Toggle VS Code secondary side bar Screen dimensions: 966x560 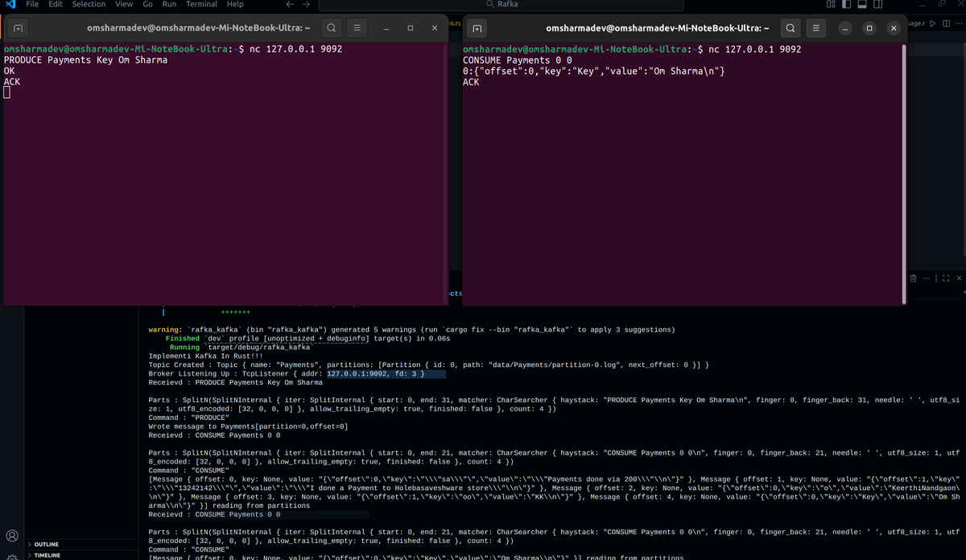tap(878, 4)
